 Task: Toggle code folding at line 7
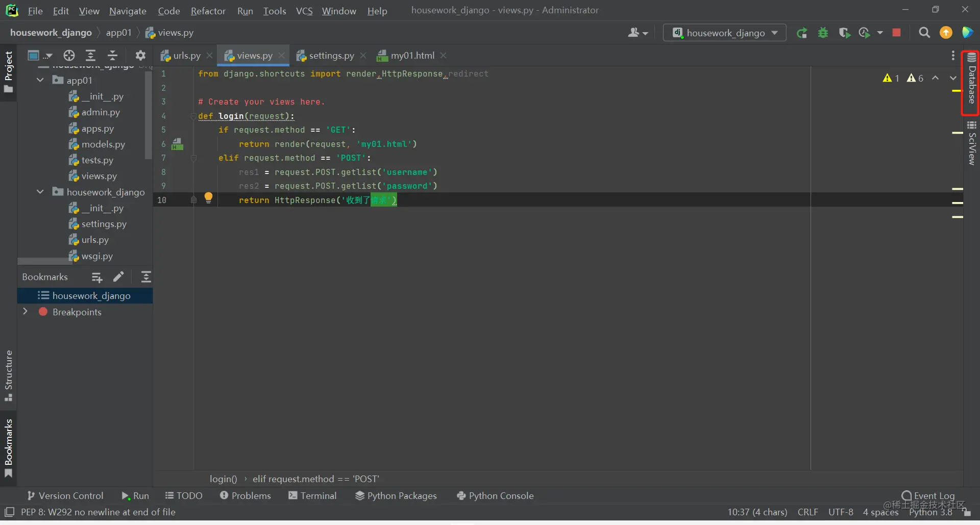click(x=193, y=158)
